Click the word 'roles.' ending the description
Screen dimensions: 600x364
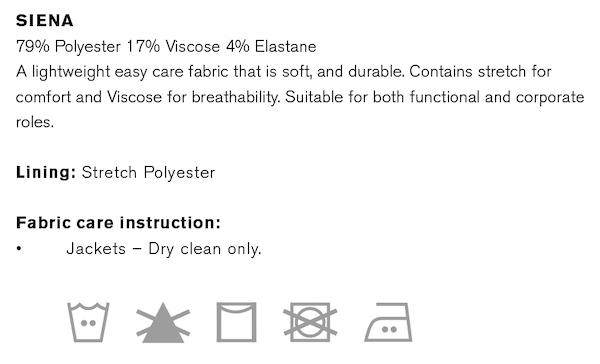[x=35, y=122]
